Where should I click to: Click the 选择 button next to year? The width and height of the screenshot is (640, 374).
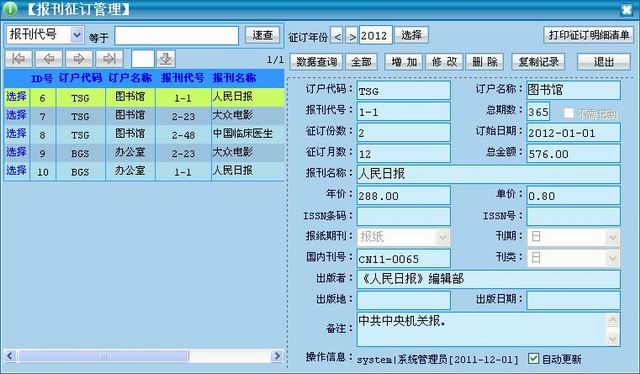tap(411, 35)
